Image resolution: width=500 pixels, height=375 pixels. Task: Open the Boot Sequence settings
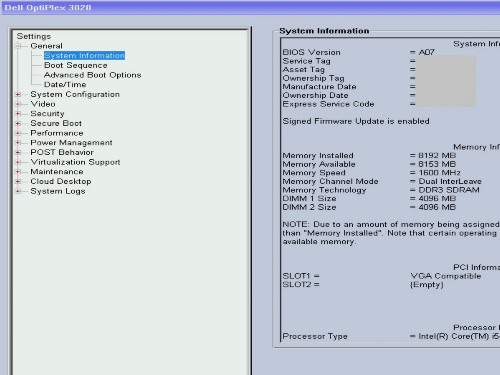[76, 65]
